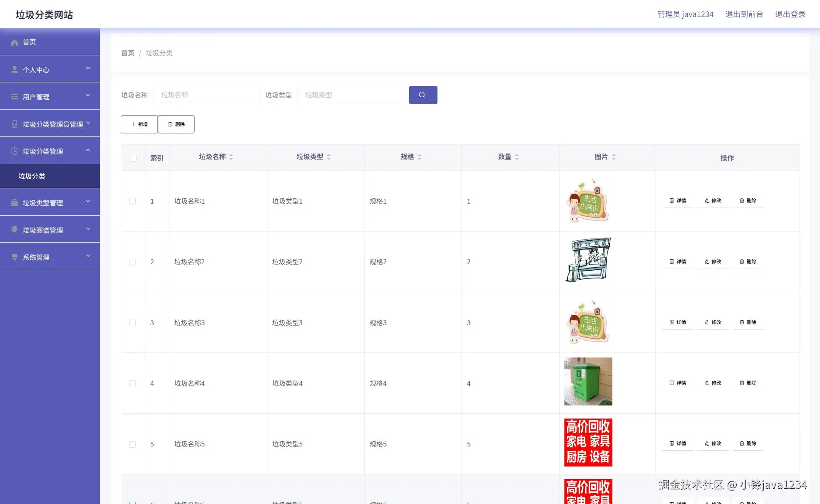Collapse the 垃圾分类管理 menu chevron

click(x=88, y=150)
